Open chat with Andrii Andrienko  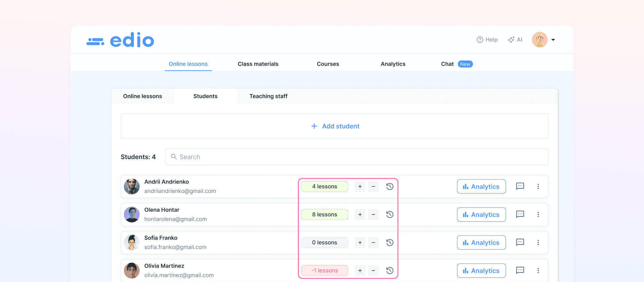520,186
